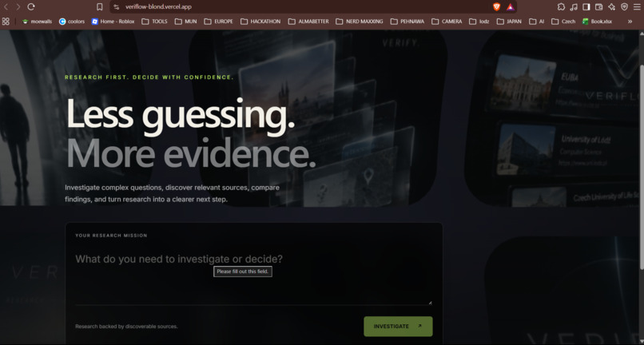644x345 pixels.
Task: Click the text area resize handle corner
Action: pos(430,303)
